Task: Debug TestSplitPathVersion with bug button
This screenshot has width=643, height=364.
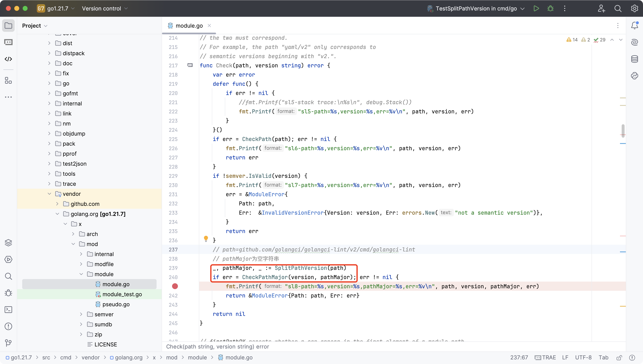Action: [x=550, y=9]
